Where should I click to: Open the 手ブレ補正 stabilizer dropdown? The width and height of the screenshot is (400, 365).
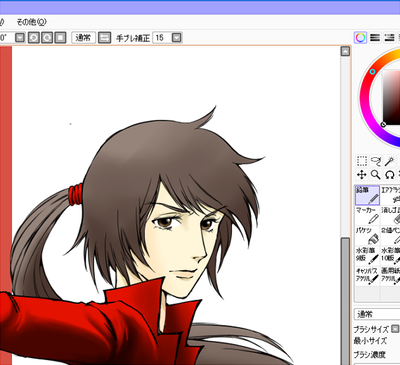[x=177, y=38]
